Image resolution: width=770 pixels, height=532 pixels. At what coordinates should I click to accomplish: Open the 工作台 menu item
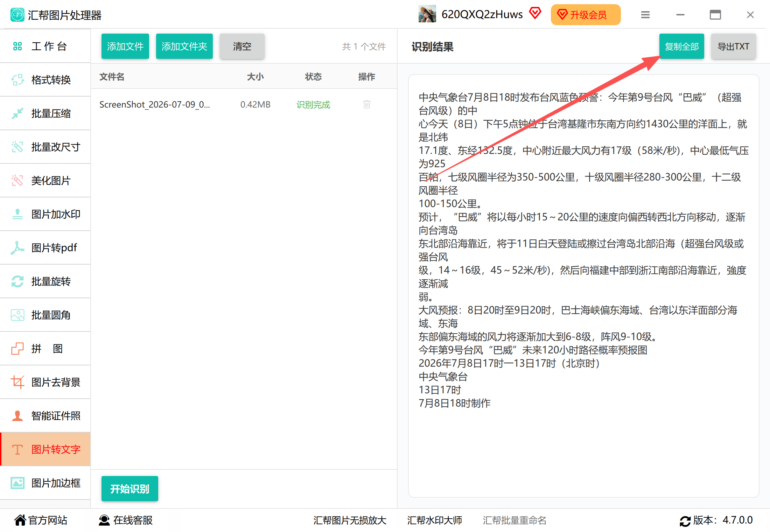coord(45,46)
